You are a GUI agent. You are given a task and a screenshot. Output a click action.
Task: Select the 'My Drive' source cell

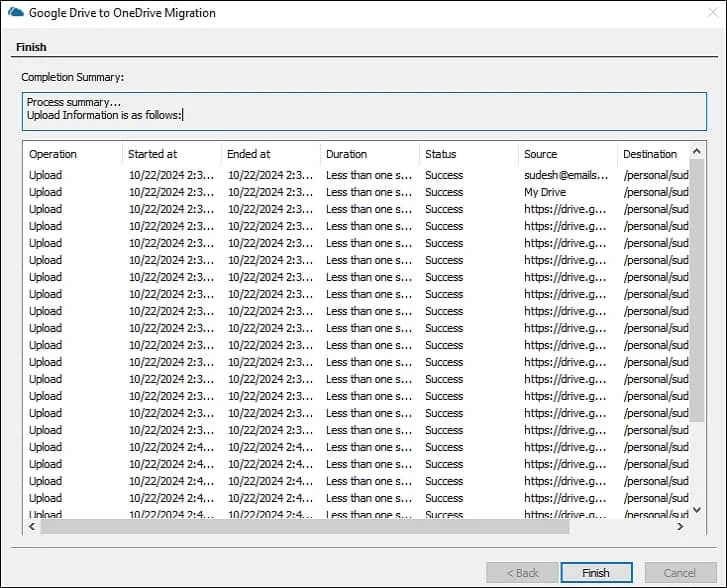[545, 192]
